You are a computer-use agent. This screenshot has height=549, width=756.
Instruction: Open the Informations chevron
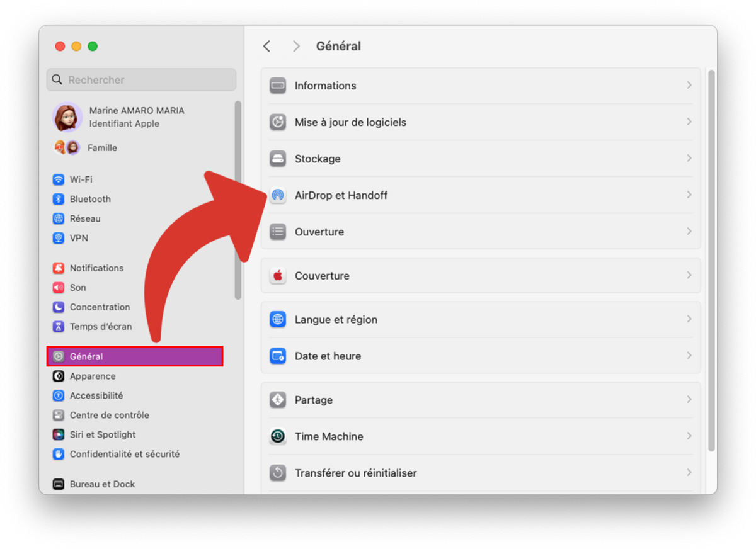689,85
